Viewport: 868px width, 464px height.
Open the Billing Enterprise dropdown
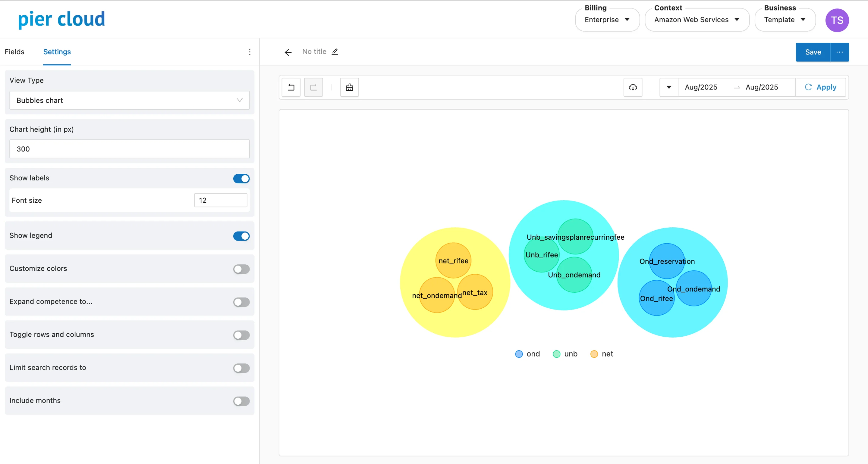click(607, 20)
